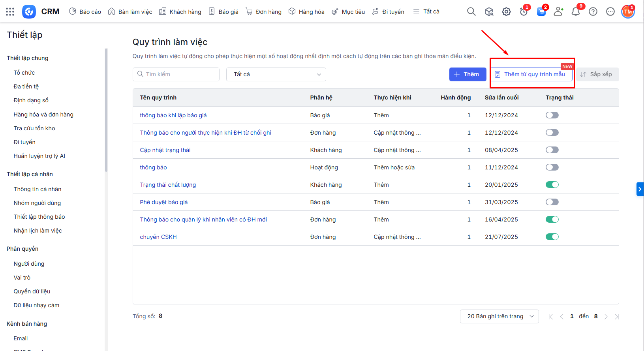Click the shopping cart icon with badge
This screenshot has width=644, height=351.
pyautogui.click(x=541, y=12)
